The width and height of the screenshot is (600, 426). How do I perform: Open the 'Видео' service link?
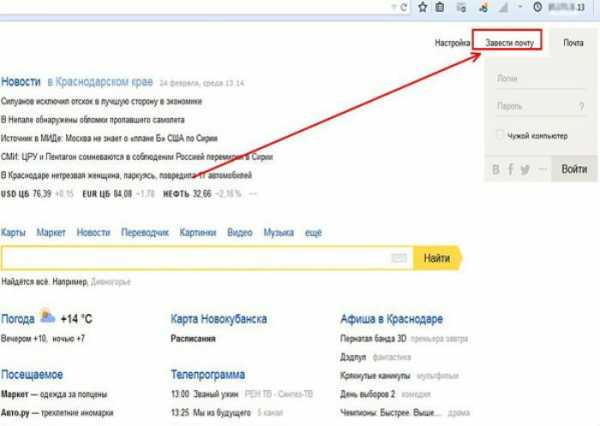tap(240, 233)
